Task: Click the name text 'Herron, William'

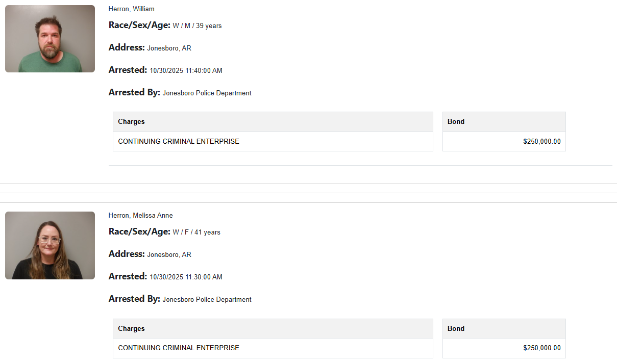Action: [x=131, y=9]
